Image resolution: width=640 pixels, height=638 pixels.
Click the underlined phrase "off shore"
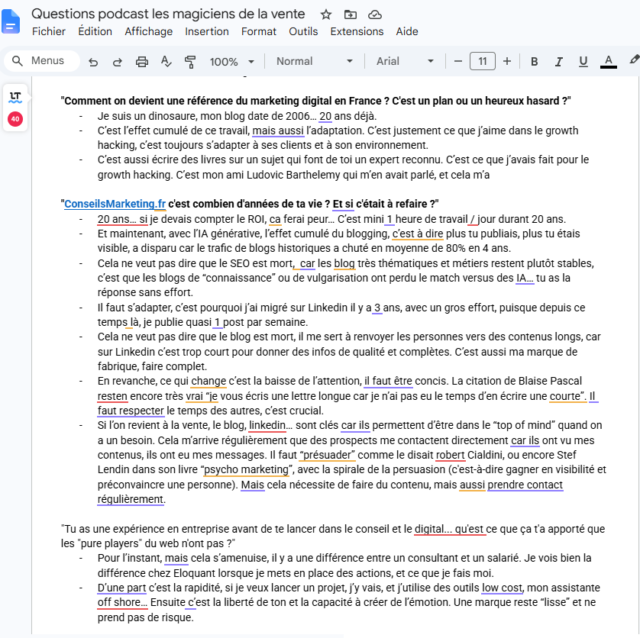point(118,602)
